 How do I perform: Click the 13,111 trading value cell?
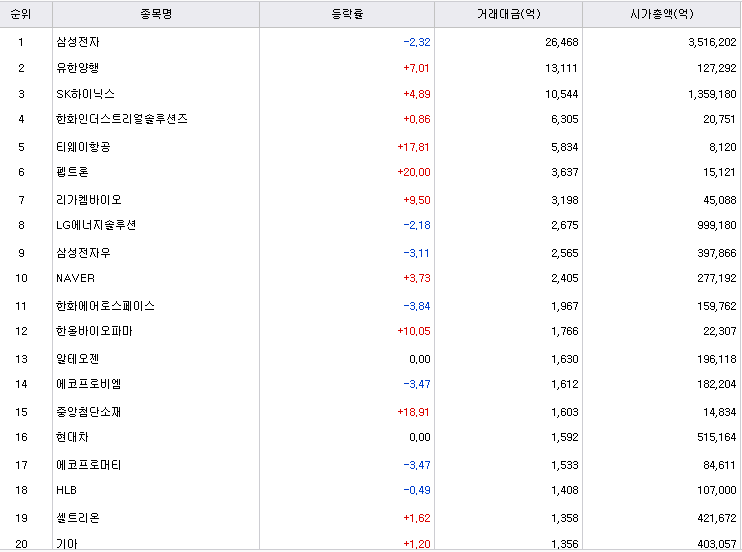point(561,68)
